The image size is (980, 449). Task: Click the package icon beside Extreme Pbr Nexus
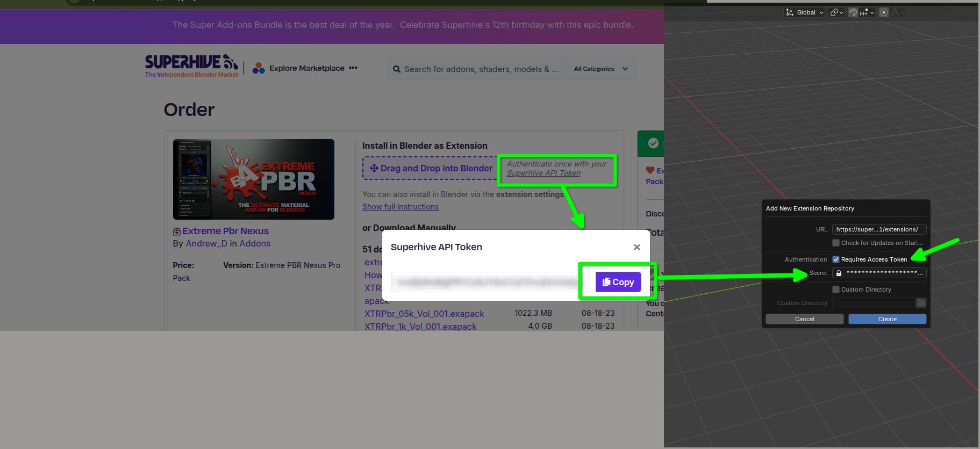176,231
